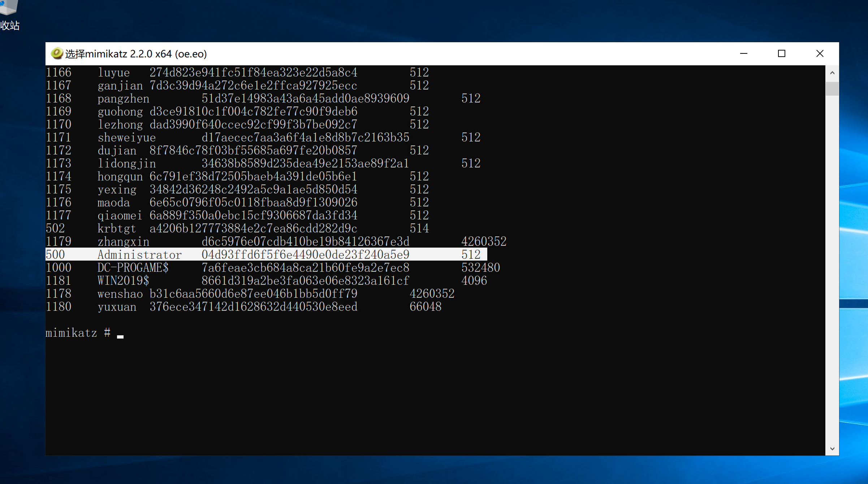Click the mimikatz kiwi icon in title bar
Screen dimensions: 868x484
click(x=57, y=53)
